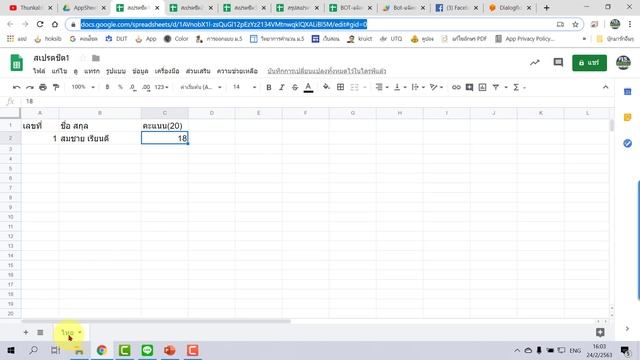Select the header cell เลขที่
640x360 pixels.
coord(40,126)
